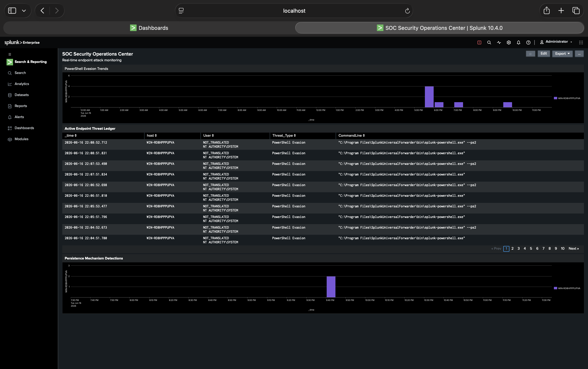Toggle the WIN-RD8HPPPUPVA legend in Persistence chart
The image size is (588, 369).
tap(567, 288)
